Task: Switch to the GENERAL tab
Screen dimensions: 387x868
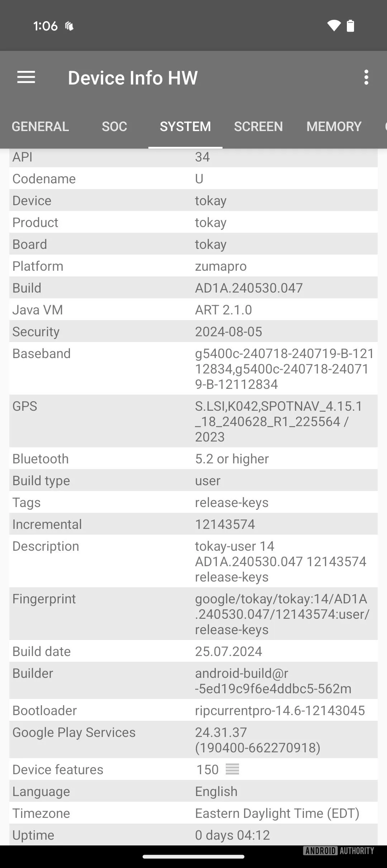Action: click(40, 126)
